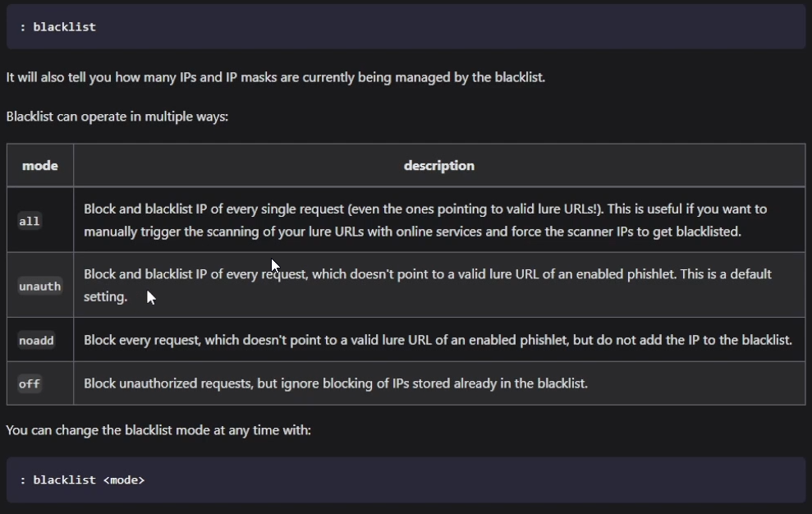812x514 pixels.
Task: Click "ignore blocking of IPs" in off row
Action: point(378,383)
